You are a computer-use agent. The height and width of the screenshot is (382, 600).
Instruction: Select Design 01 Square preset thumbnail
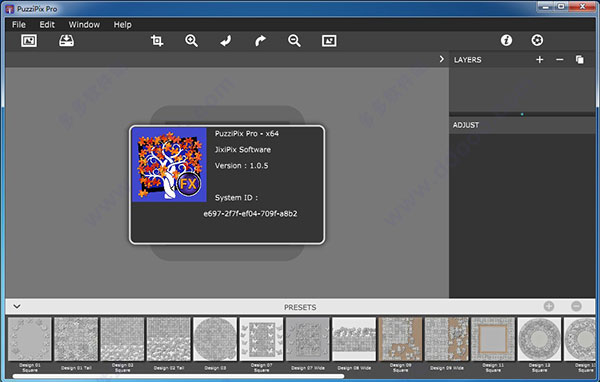(x=30, y=339)
